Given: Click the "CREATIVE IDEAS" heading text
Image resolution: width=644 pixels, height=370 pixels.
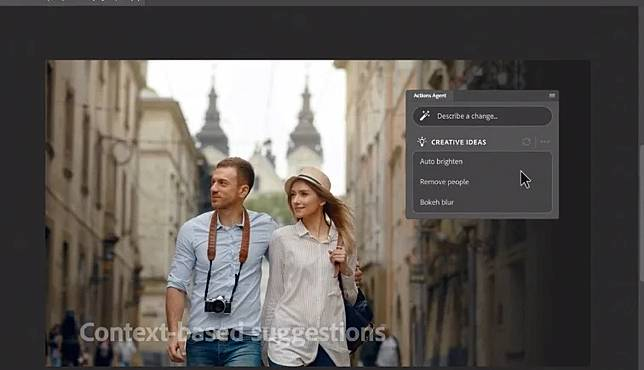Looking at the screenshot, I should 459,142.
